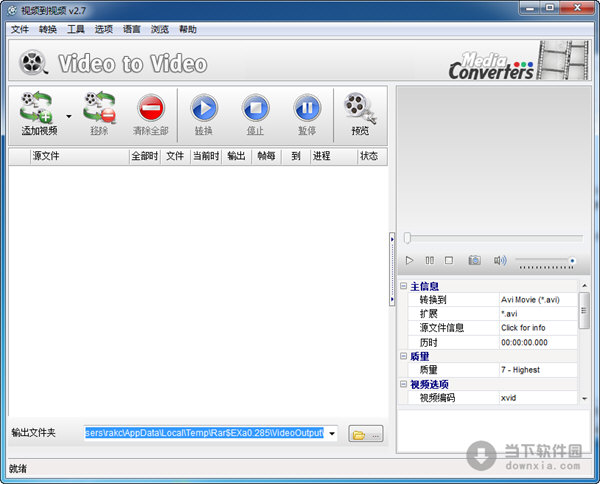Open the 浏览 menu
This screenshot has width=600, height=484.
pyautogui.click(x=160, y=29)
